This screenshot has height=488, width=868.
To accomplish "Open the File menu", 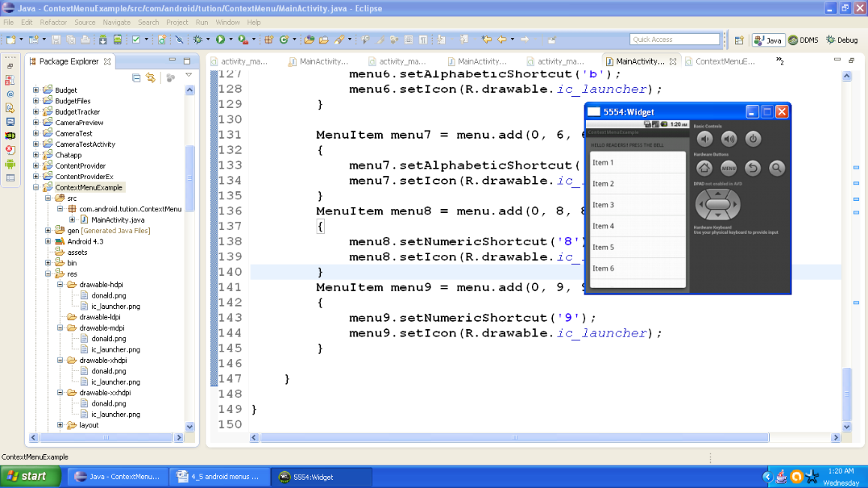I will (x=8, y=22).
